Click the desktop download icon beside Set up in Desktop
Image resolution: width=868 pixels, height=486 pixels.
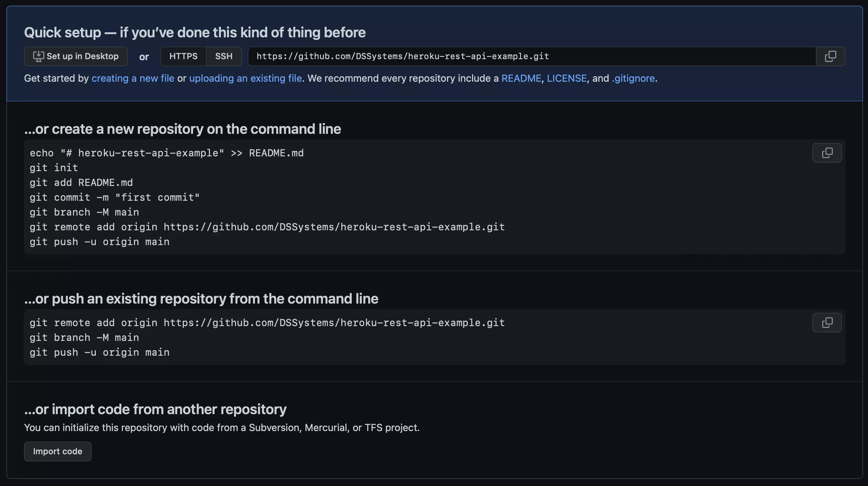coord(38,56)
